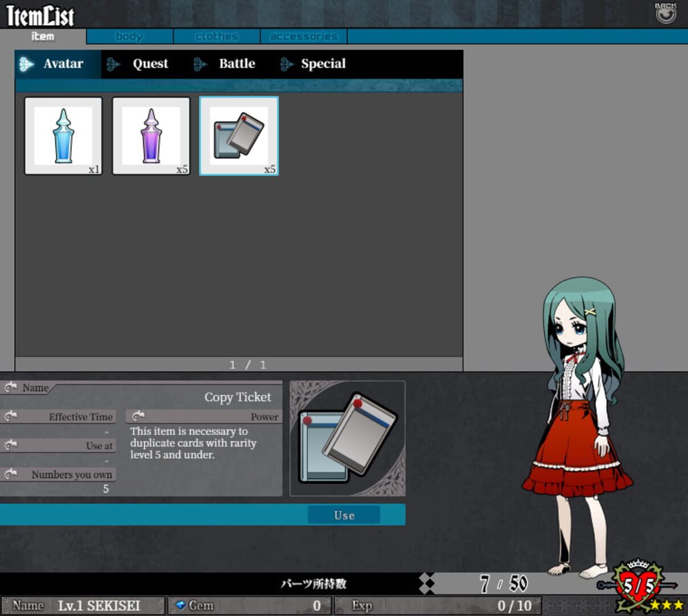The image size is (688, 616).
Task: Open the clothes tab
Action: pyautogui.click(x=216, y=36)
